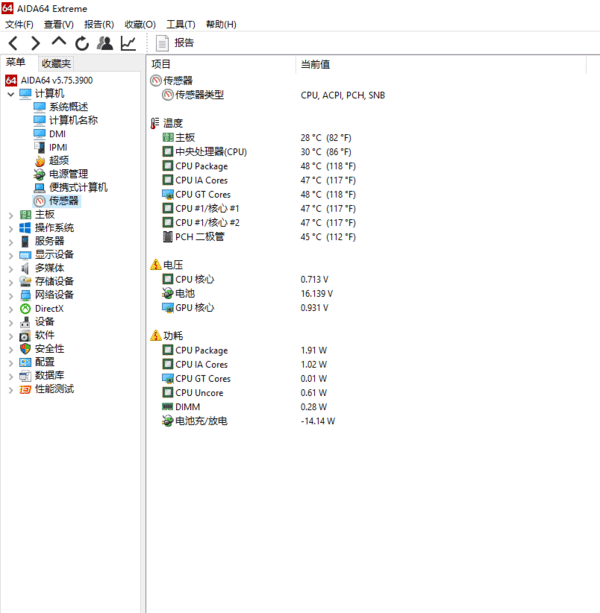Expand the 主板 tree node

click(11, 215)
